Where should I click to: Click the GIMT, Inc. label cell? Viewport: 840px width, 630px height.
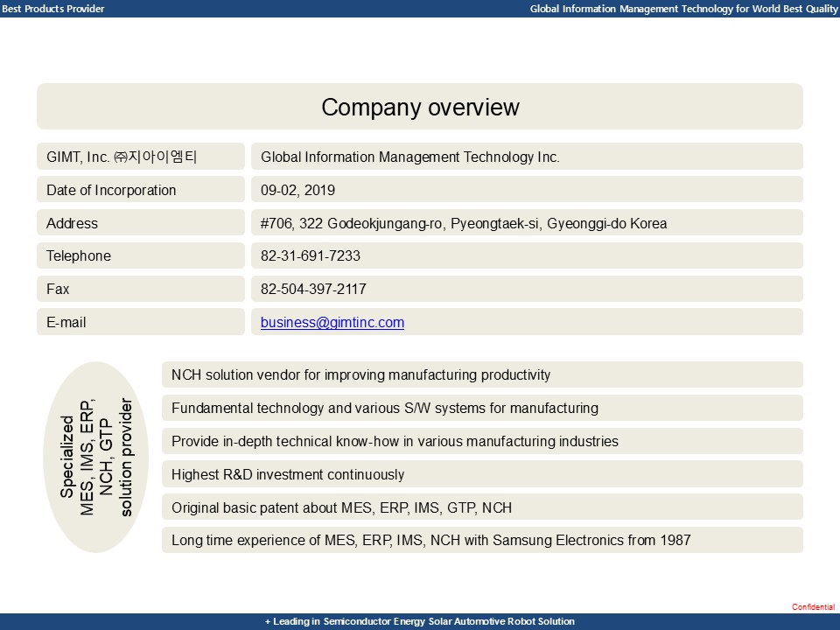coord(140,156)
